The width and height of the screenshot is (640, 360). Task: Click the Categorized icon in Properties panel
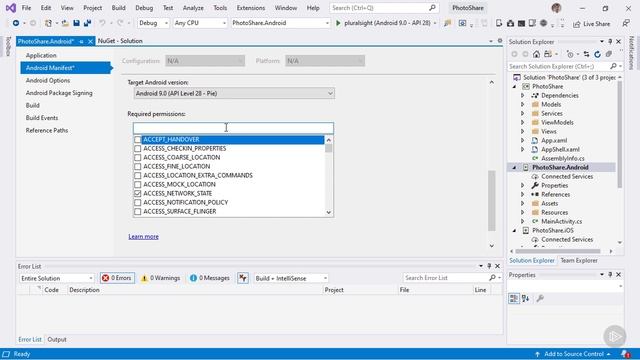coord(514,299)
